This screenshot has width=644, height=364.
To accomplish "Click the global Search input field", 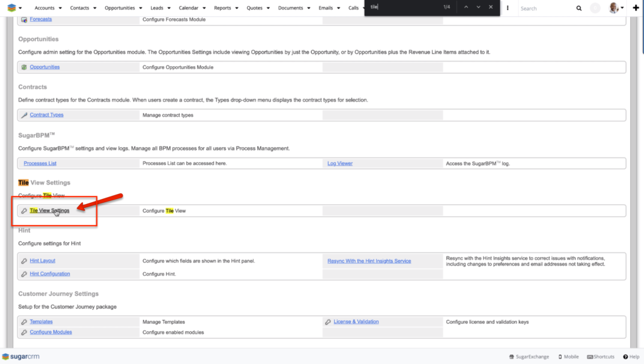I will point(547,8).
